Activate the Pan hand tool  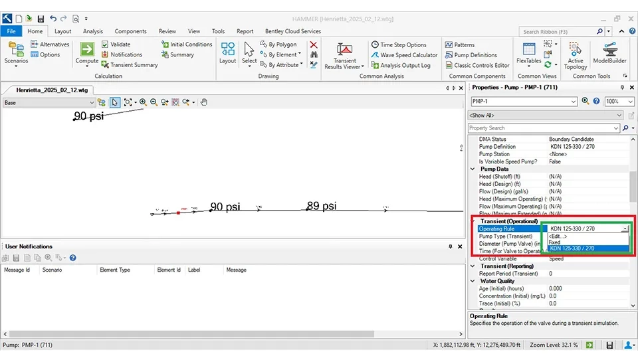click(x=204, y=102)
